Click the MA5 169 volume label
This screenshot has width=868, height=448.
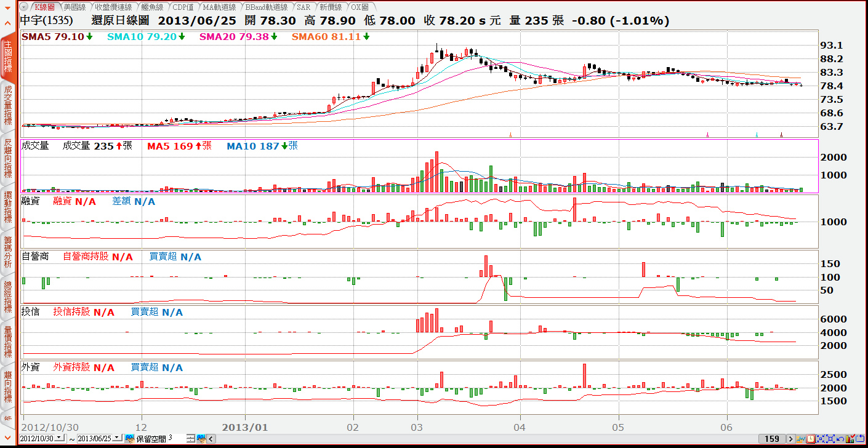179,146
